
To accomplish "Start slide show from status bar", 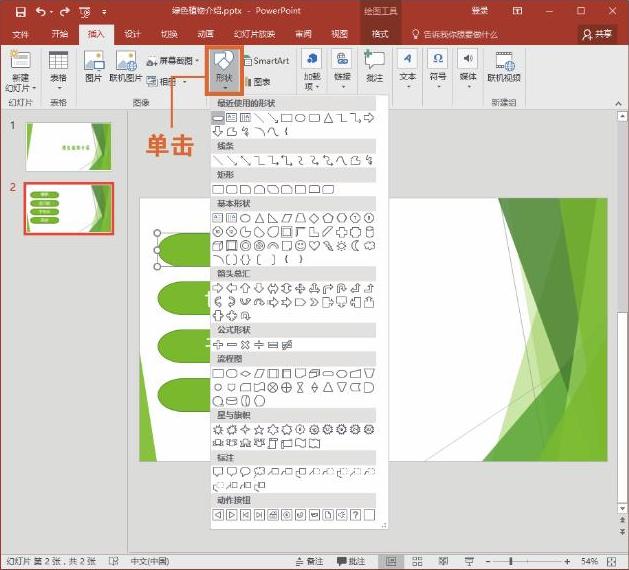I will click(469, 561).
